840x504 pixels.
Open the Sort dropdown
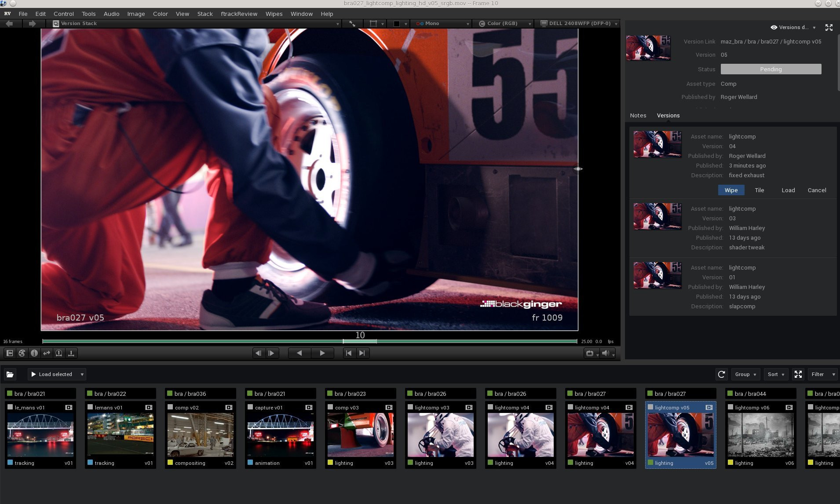(x=776, y=374)
